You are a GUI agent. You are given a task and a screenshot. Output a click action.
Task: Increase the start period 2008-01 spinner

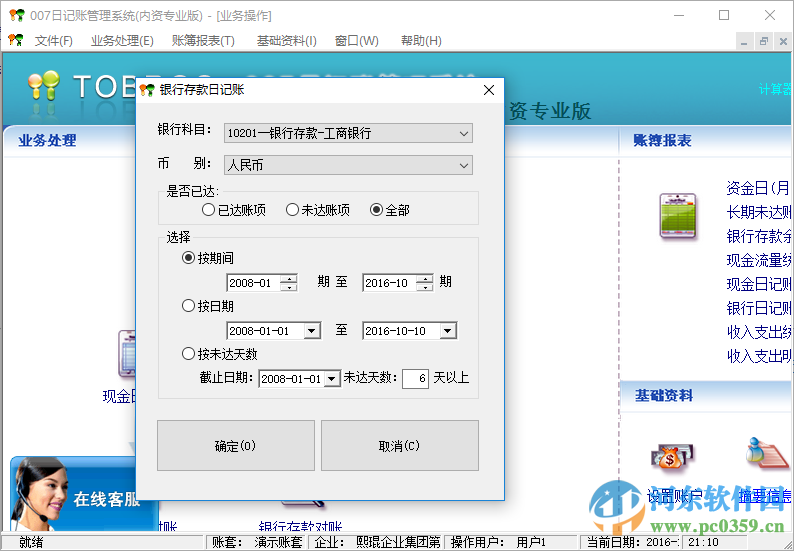tap(289, 279)
